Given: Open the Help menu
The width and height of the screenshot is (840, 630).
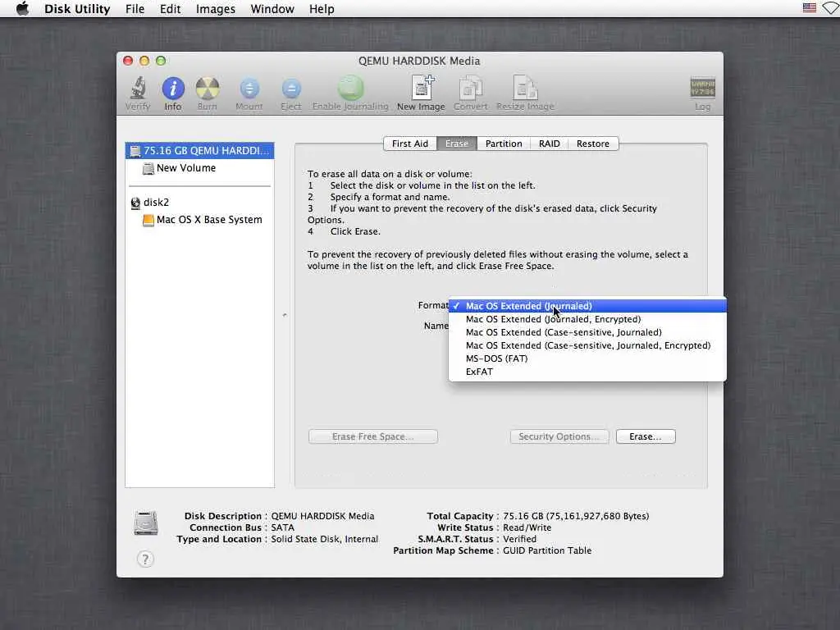Looking at the screenshot, I should 322,8.
